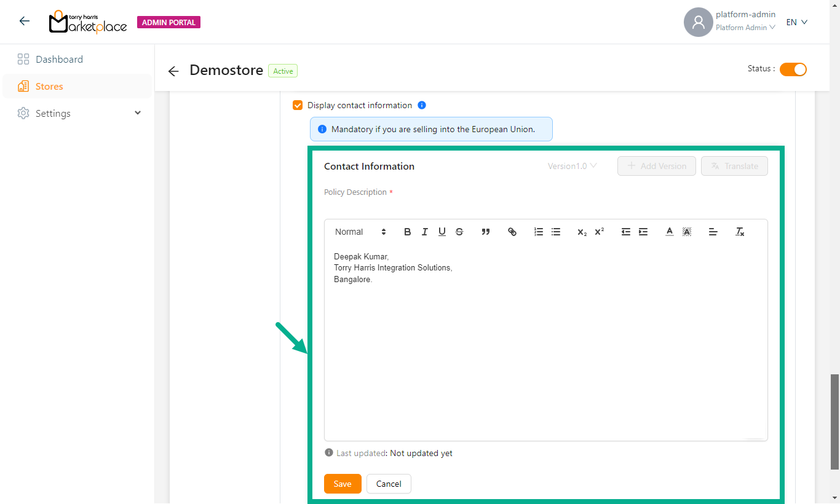Apply strikethrough text formatting

(459, 232)
